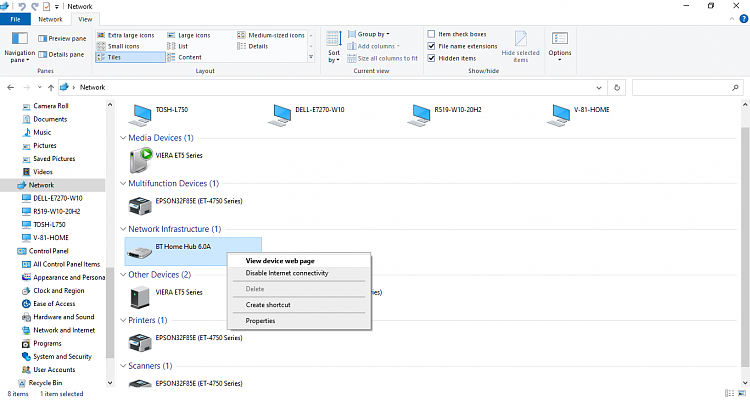Click Size all columns to fit
The image size is (750, 400).
click(x=383, y=58)
